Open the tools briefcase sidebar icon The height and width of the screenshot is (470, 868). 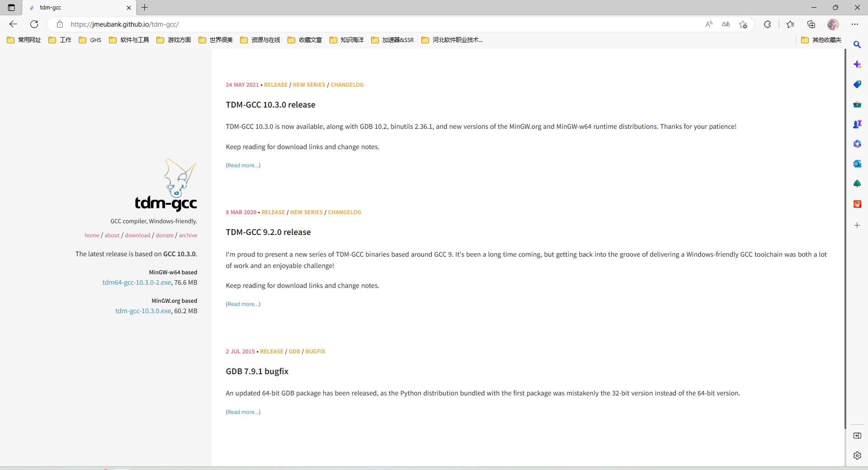pos(857,104)
